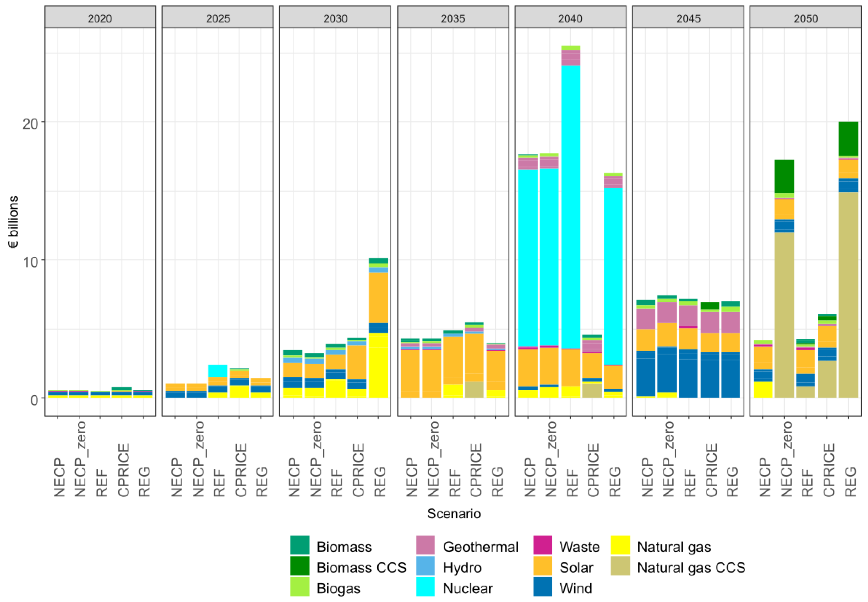
Task: Click the Natural gas CCS swatch
Action: [620, 566]
